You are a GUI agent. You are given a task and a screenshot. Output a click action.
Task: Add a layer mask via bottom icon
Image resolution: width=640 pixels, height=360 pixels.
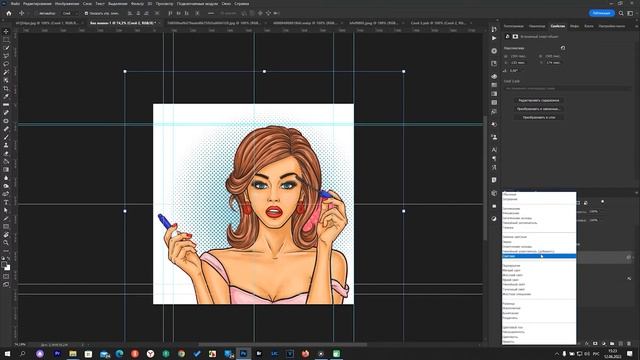click(595, 344)
